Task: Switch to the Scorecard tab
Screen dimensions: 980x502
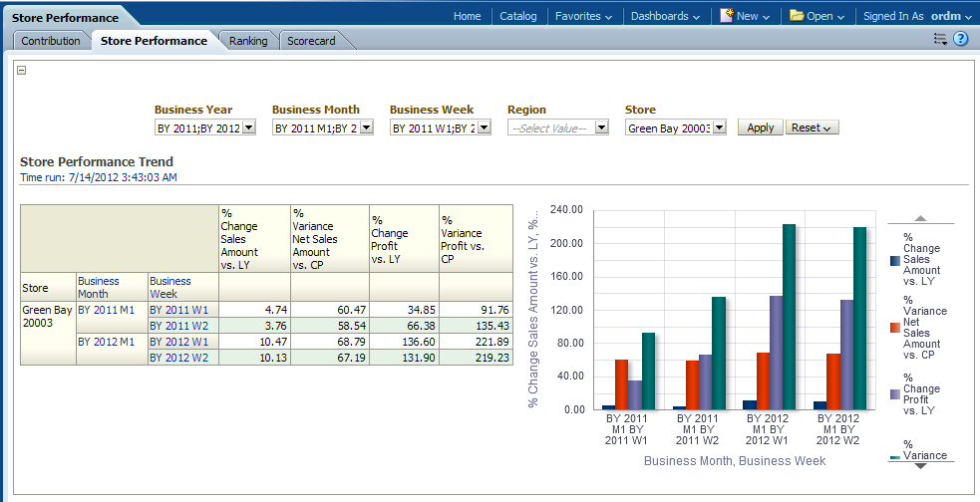Action: tap(311, 41)
